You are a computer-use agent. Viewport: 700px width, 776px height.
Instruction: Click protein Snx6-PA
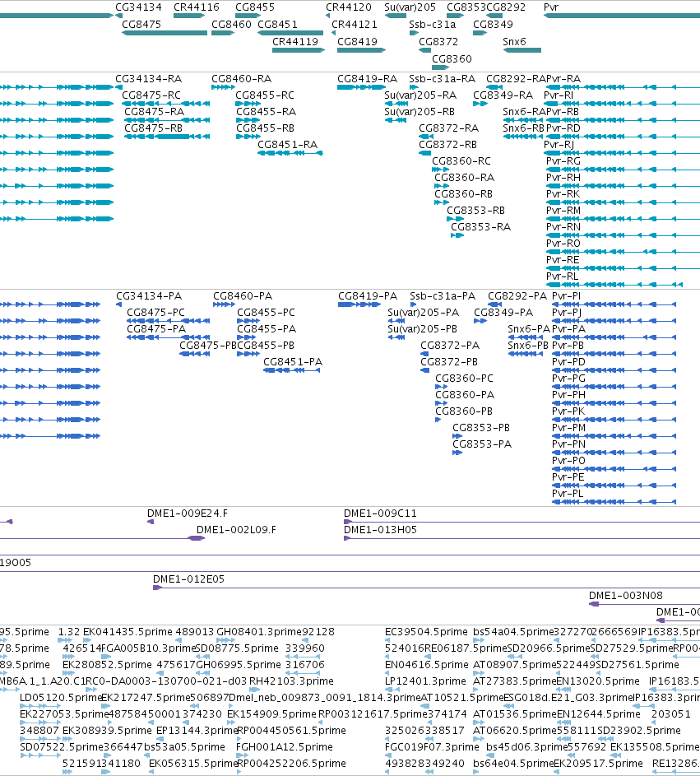(529, 328)
